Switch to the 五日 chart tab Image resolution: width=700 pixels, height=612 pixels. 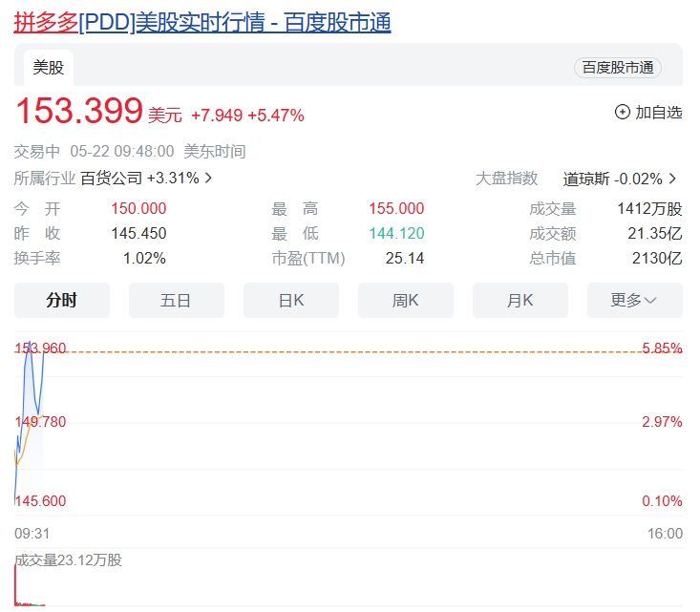[177, 300]
